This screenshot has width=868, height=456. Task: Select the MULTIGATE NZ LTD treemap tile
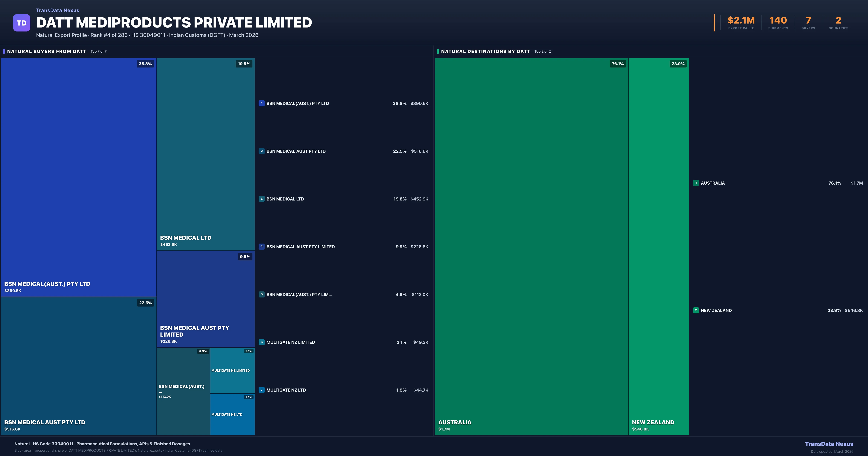232,415
